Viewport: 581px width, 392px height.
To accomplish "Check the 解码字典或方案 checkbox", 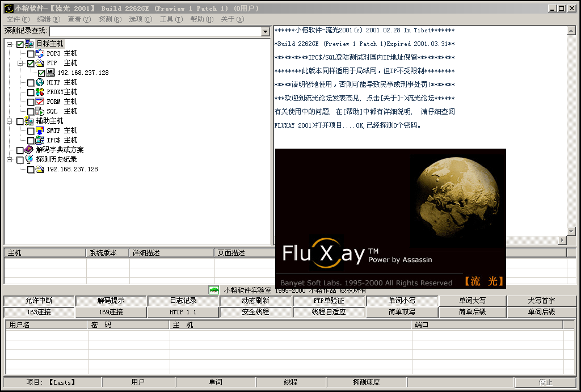I will (x=20, y=150).
